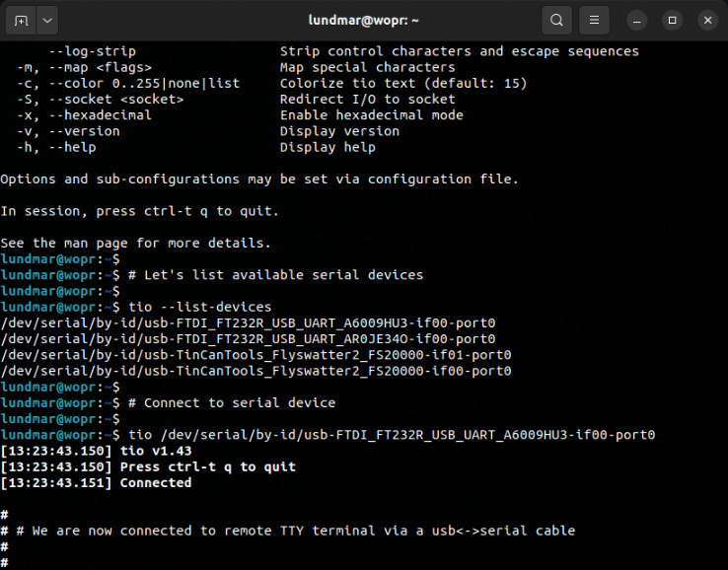The width and height of the screenshot is (728, 570).
Task: Open terminal search with magnifier icon
Action: (x=556, y=21)
